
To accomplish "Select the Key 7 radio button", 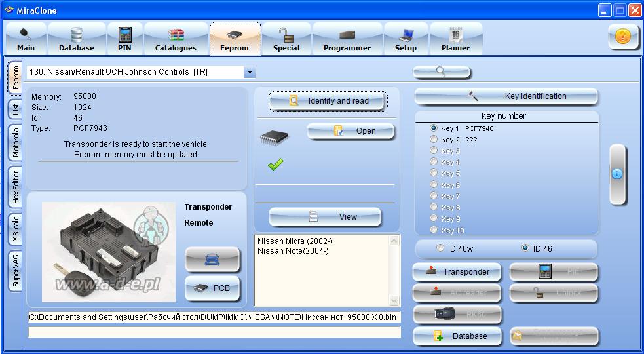I will [x=433, y=196].
